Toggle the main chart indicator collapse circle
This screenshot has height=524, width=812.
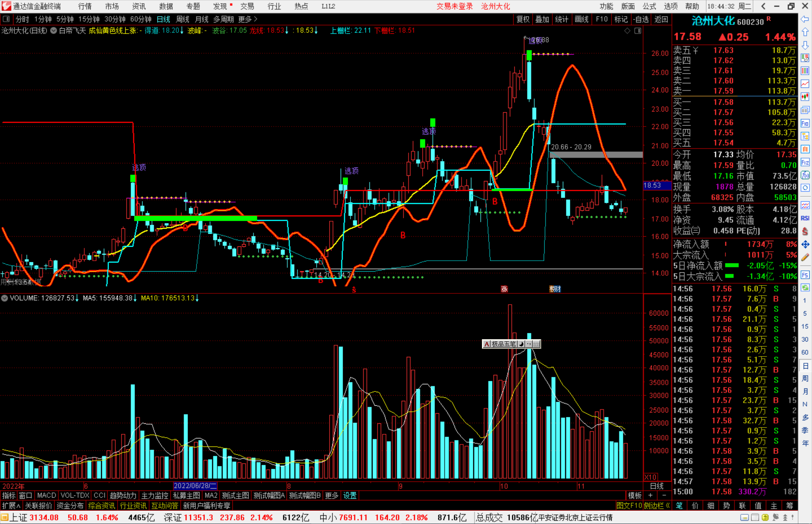point(54,31)
